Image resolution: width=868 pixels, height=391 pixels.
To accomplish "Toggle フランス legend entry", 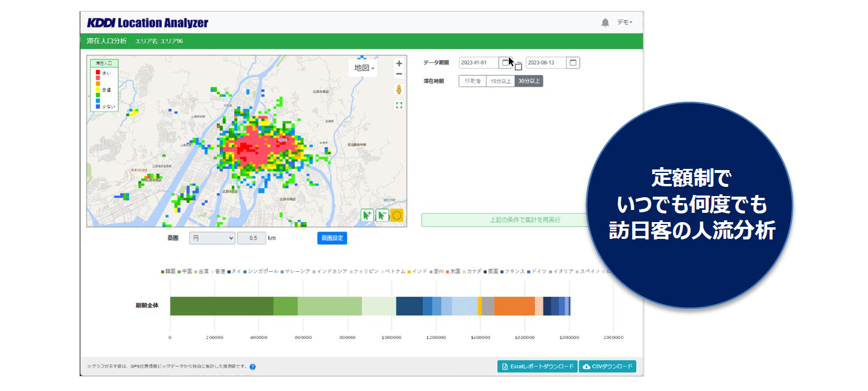I will coord(513,271).
